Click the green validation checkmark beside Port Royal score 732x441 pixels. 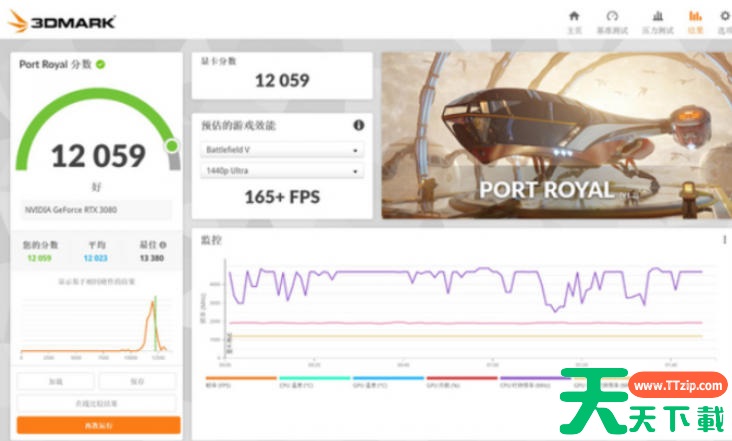click(100, 64)
